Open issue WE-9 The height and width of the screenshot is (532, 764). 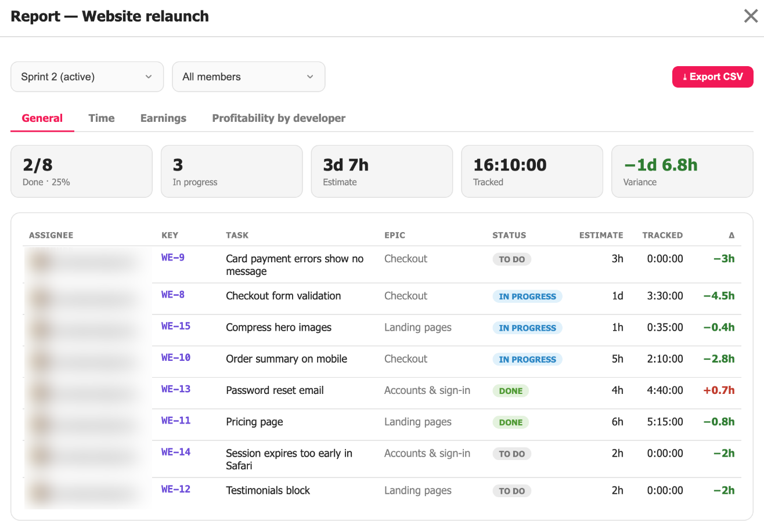tap(173, 257)
